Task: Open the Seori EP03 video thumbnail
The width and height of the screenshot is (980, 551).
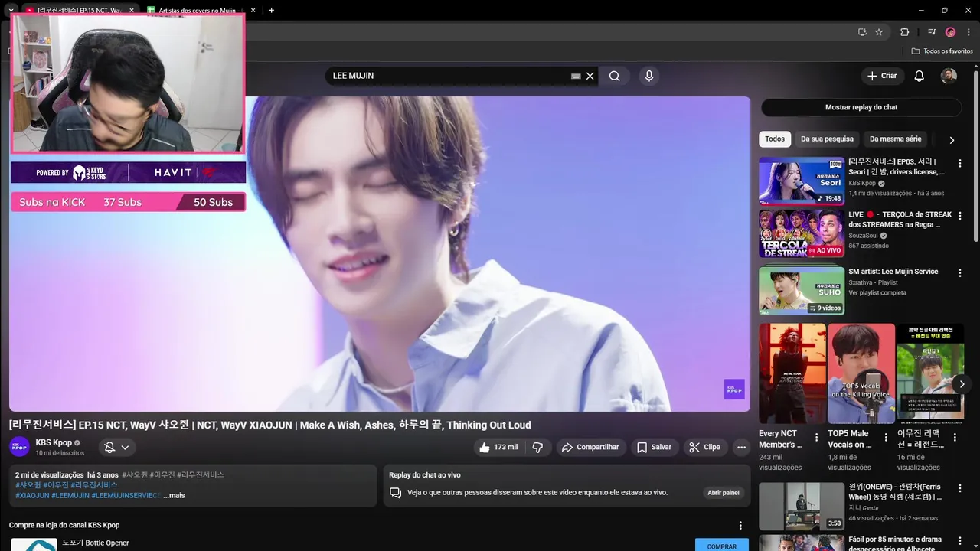Action: [802, 181]
